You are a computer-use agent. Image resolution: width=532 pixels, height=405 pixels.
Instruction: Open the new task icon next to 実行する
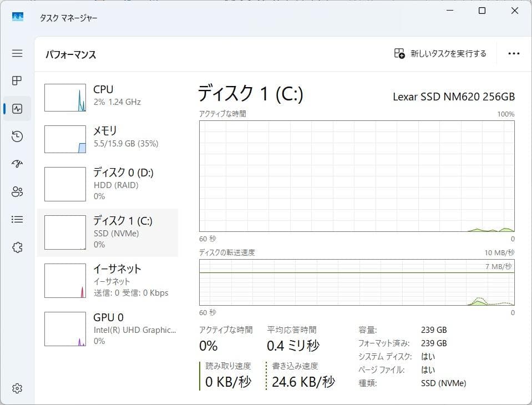point(398,53)
